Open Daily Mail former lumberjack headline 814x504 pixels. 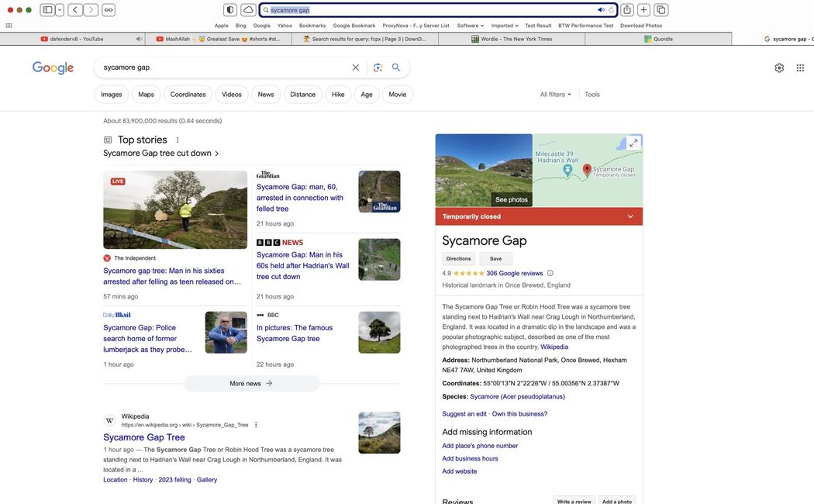[148, 338]
